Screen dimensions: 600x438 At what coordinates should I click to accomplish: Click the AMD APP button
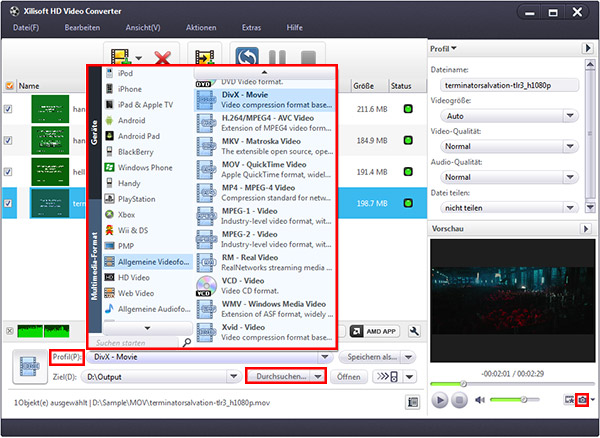[x=374, y=331]
